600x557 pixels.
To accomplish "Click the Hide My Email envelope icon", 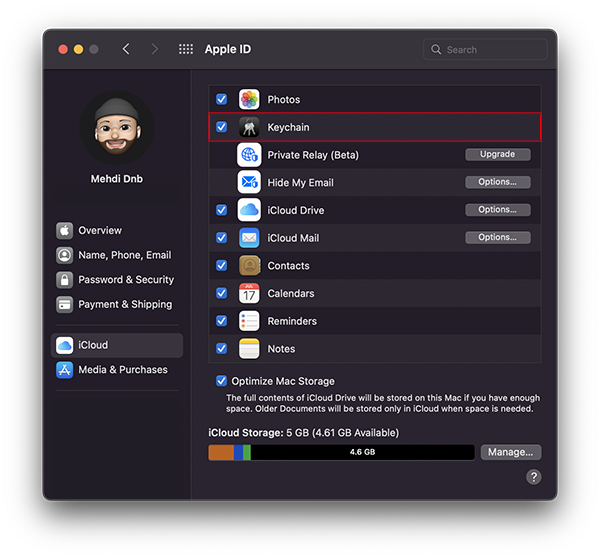I will tap(249, 182).
